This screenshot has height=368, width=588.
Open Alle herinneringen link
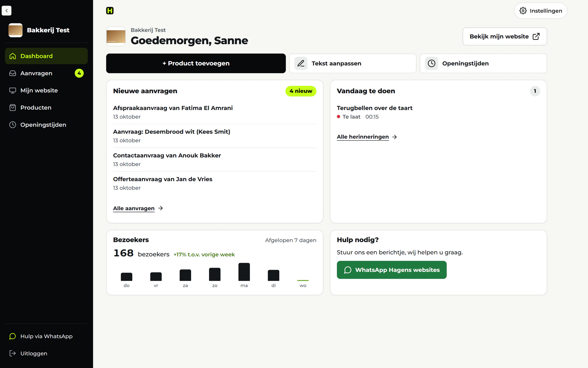click(x=363, y=137)
